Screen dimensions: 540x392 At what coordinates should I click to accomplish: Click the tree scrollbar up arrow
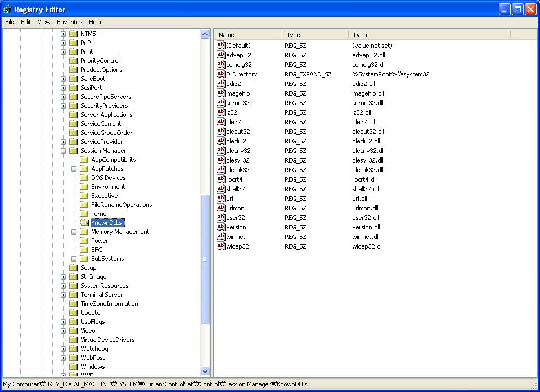pyautogui.click(x=205, y=34)
